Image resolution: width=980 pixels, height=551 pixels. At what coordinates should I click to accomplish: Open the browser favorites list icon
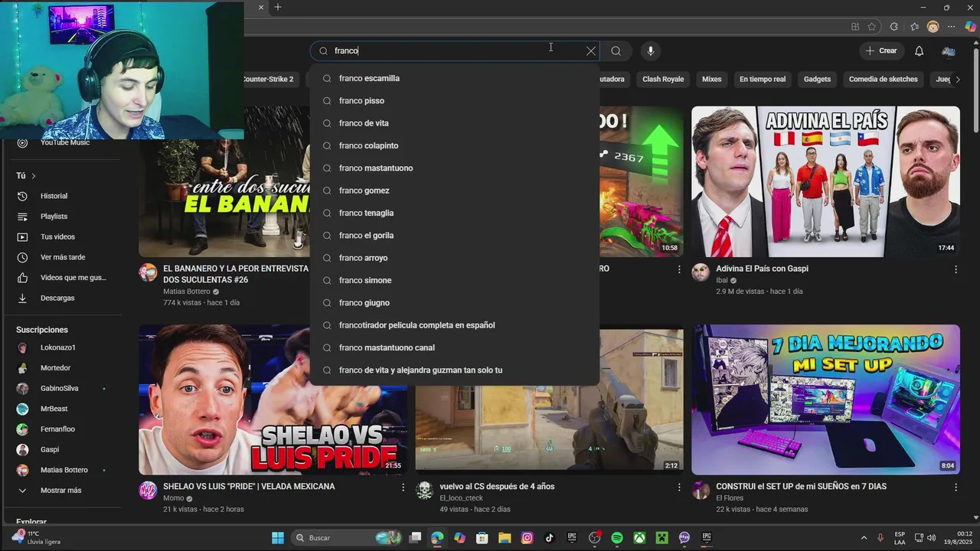(914, 27)
